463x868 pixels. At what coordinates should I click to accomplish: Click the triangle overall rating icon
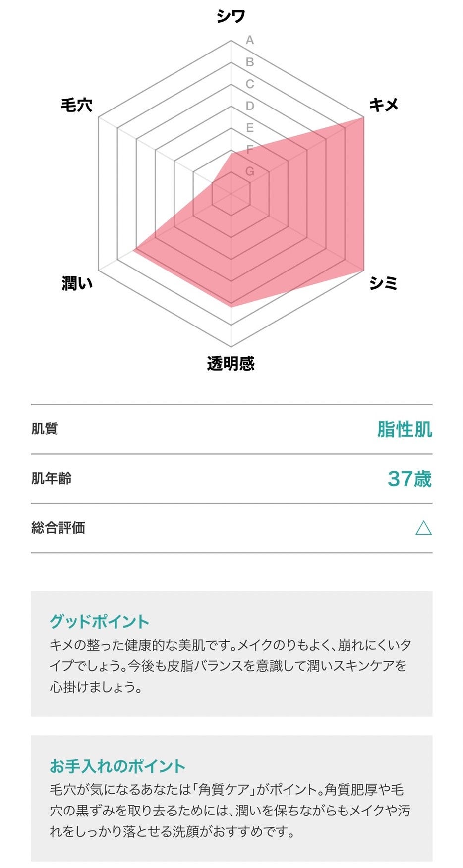(x=423, y=528)
